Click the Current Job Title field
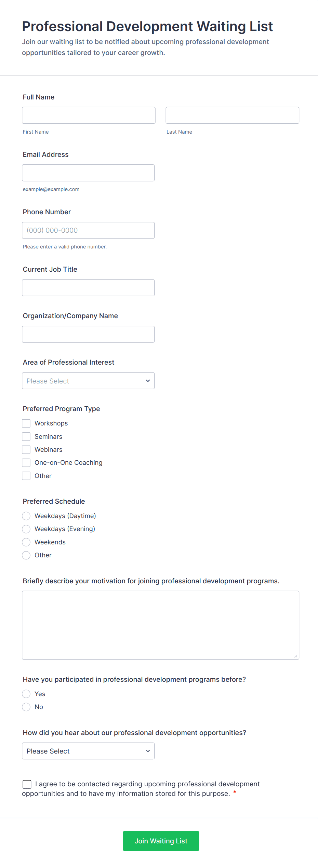This screenshot has height=868, width=318. point(88,287)
